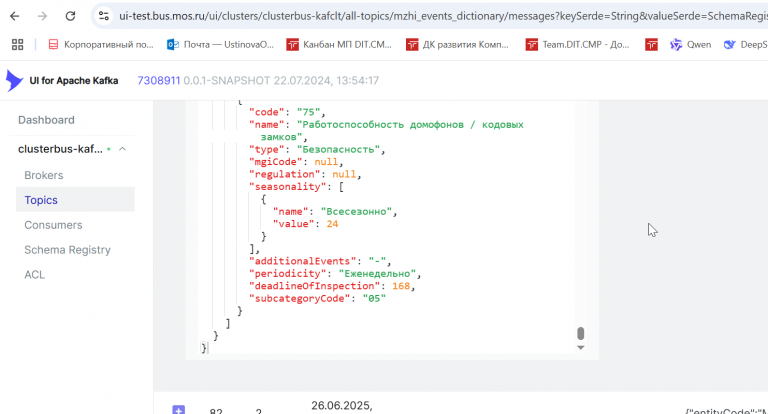Open the Канбан МП DIT.CM... bookmark
This screenshot has width=768, height=414.
(339, 45)
